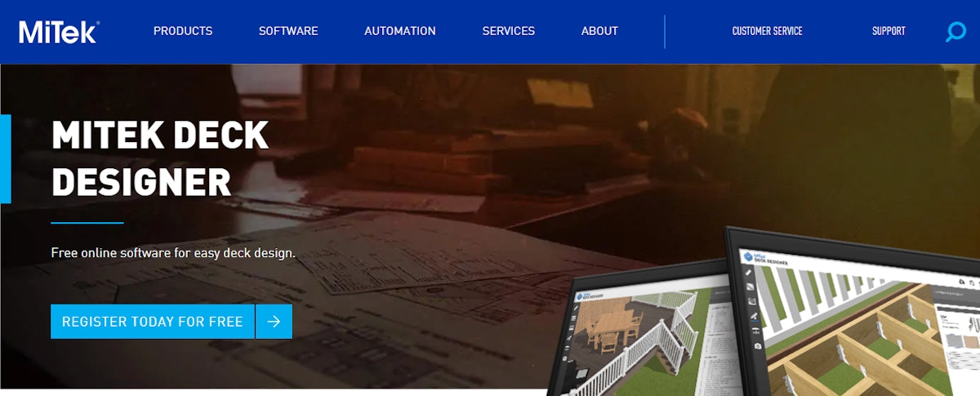Pick the gray material swatch on right tablet

click(x=955, y=340)
